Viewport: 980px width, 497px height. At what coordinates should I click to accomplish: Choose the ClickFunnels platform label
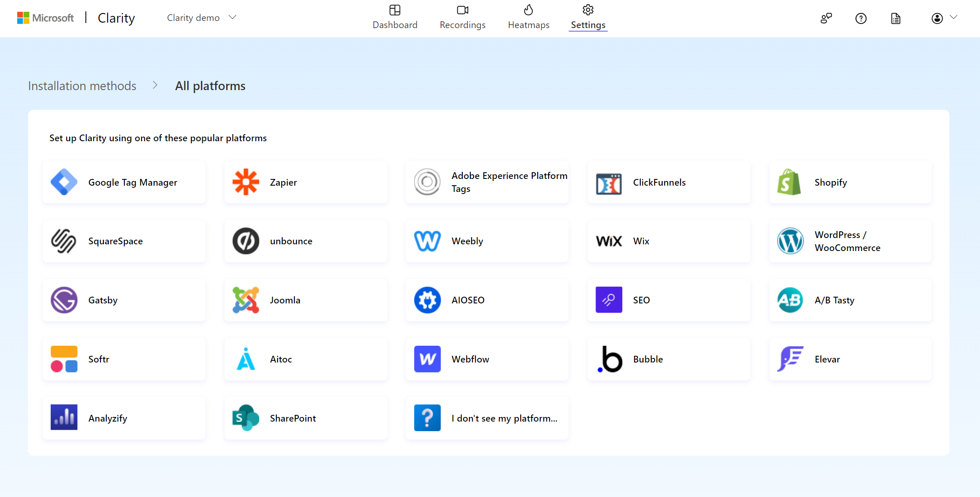659,182
